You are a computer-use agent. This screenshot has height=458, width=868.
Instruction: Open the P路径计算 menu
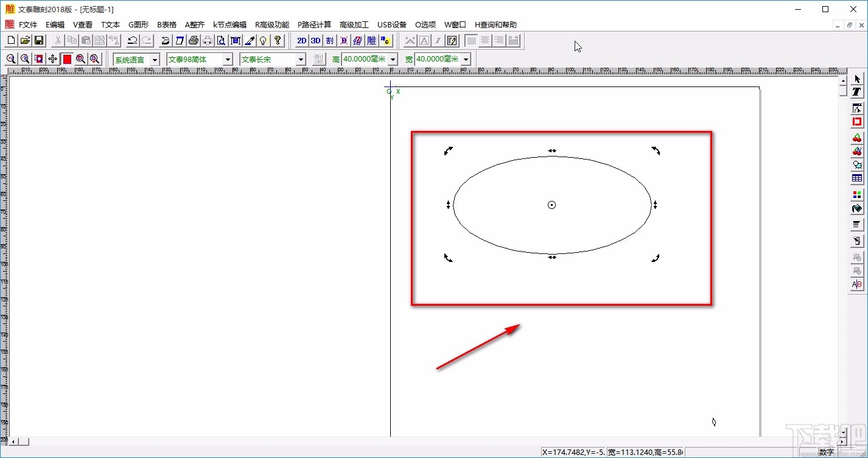click(x=314, y=25)
